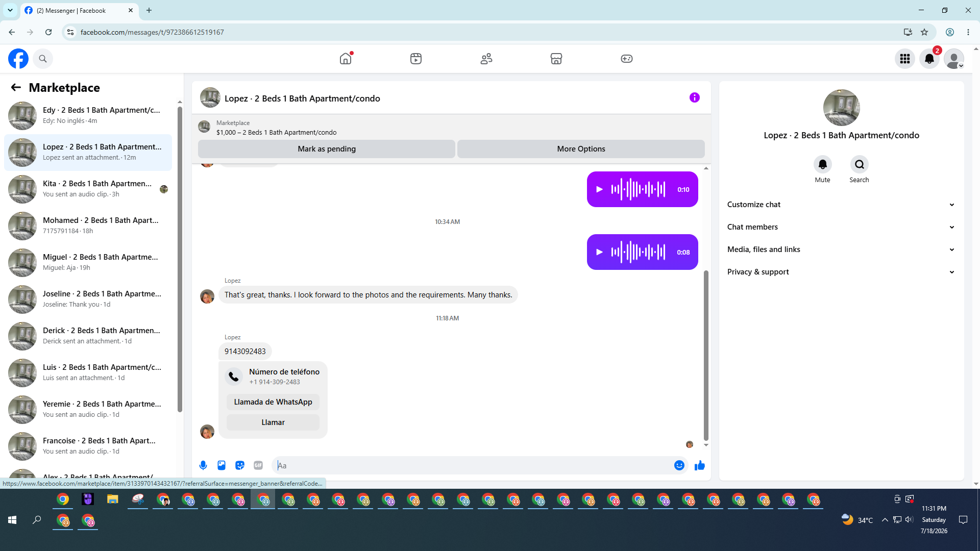The width and height of the screenshot is (980, 551).
Task: Click the conversation list scrollbar
Action: click(180, 259)
